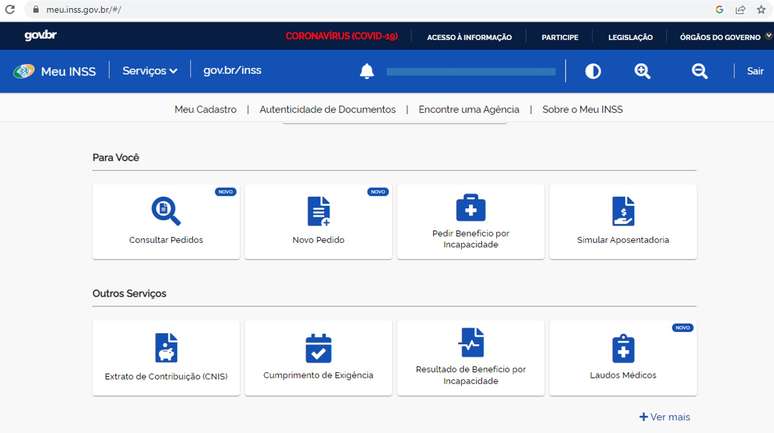Click the Google icon in the address bar
The height and width of the screenshot is (433, 774).
click(x=719, y=9)
